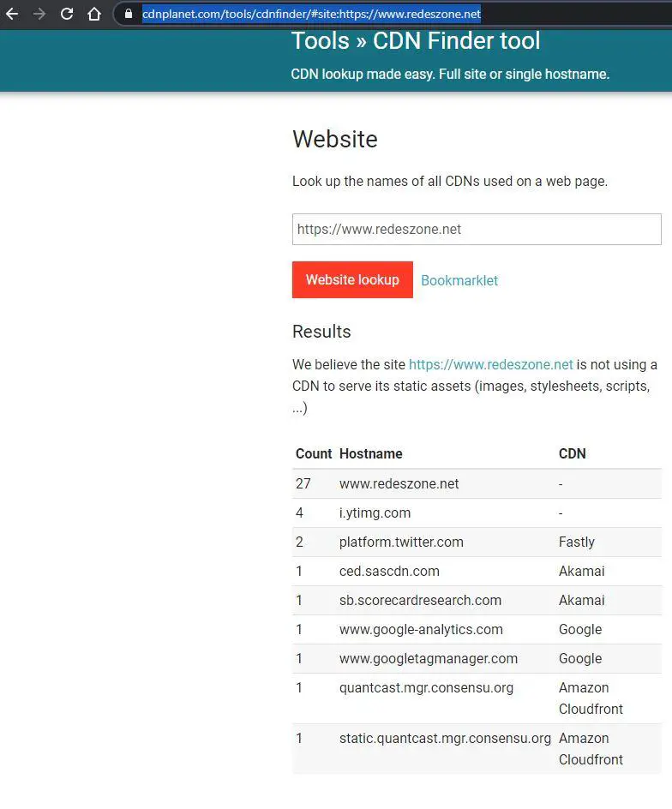Click the Hostname column header

point(370,453)
